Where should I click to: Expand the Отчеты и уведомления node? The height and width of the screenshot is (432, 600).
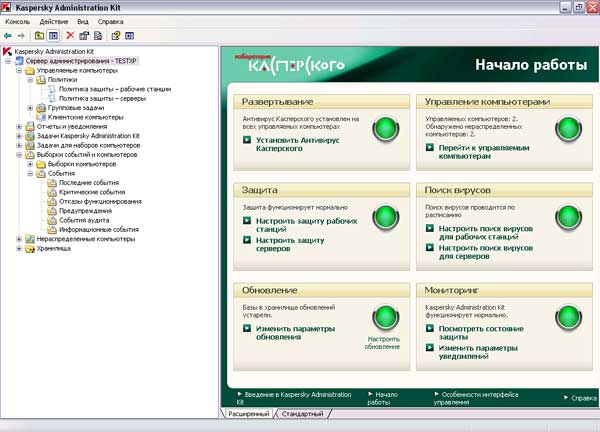click(x=19, y=127)
